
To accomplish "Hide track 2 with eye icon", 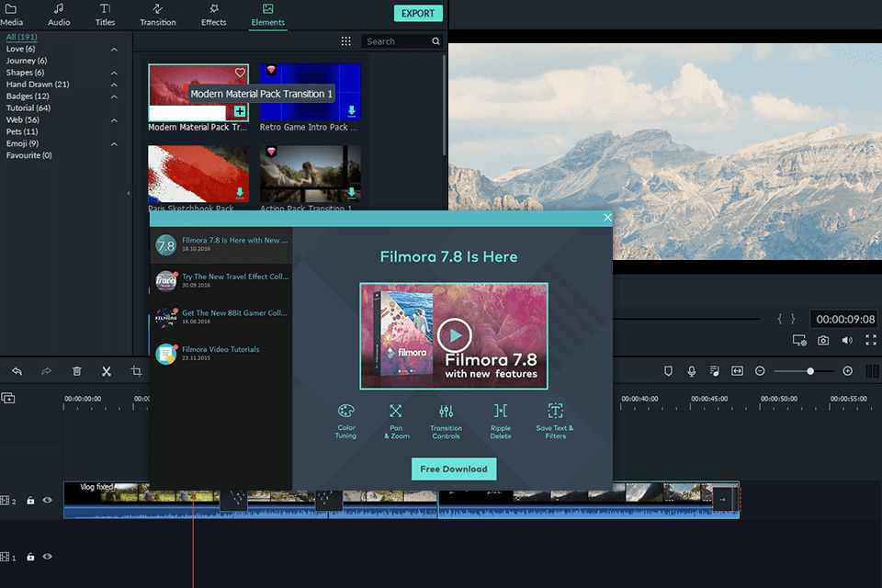I will point(47,500).
